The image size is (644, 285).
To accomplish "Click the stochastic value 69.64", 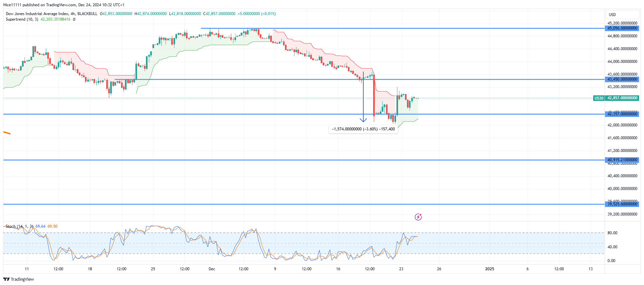I will click(40, 226).
